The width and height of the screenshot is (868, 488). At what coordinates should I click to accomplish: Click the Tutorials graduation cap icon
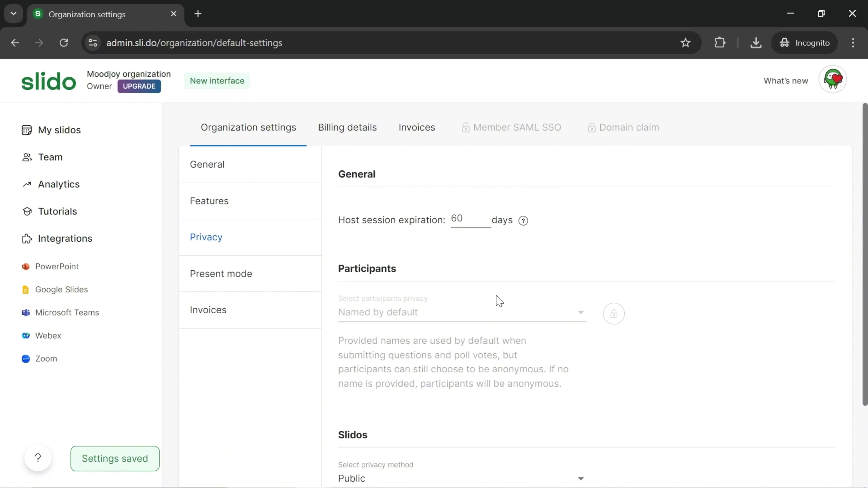[27, 211]
